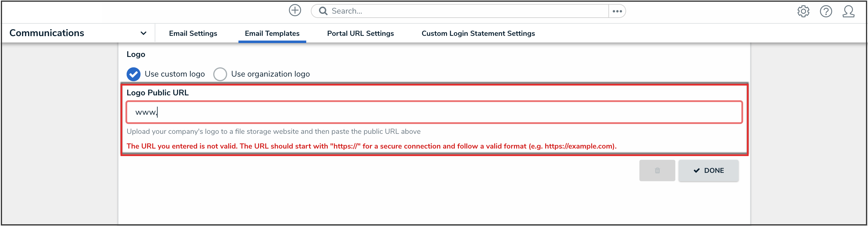Click the checkmark icon on DONE
Image resolution: width=868 pixels, height=226 pixels.
coord(696,171)
